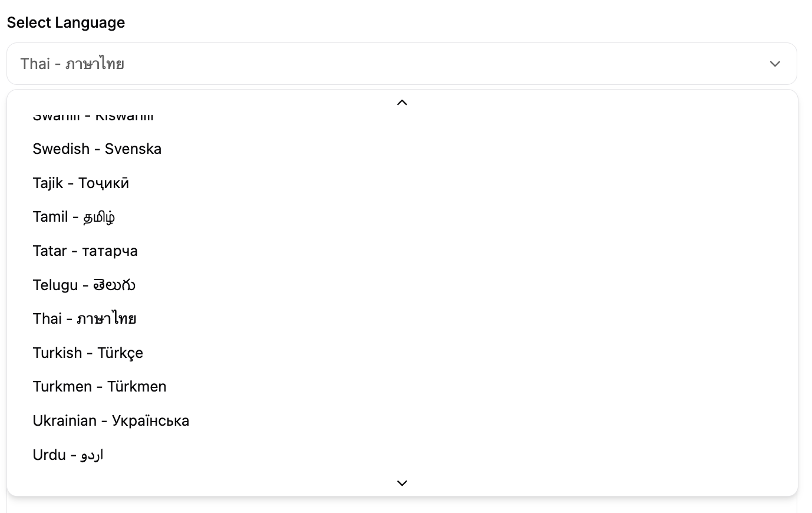Image resolution: width=812 pixels, height=513 pixels.
Task: Select the Thai option in the list
Action: (84, 319)
